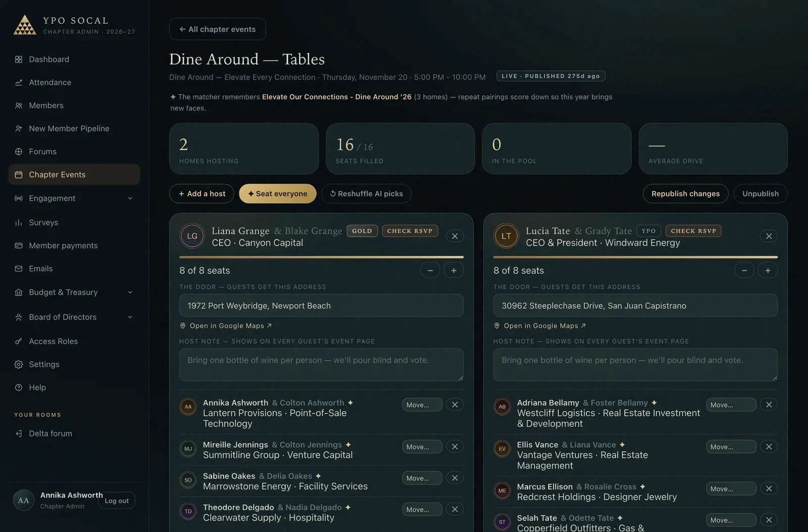Expand Engagement submenu chevron

coord(130,198)
